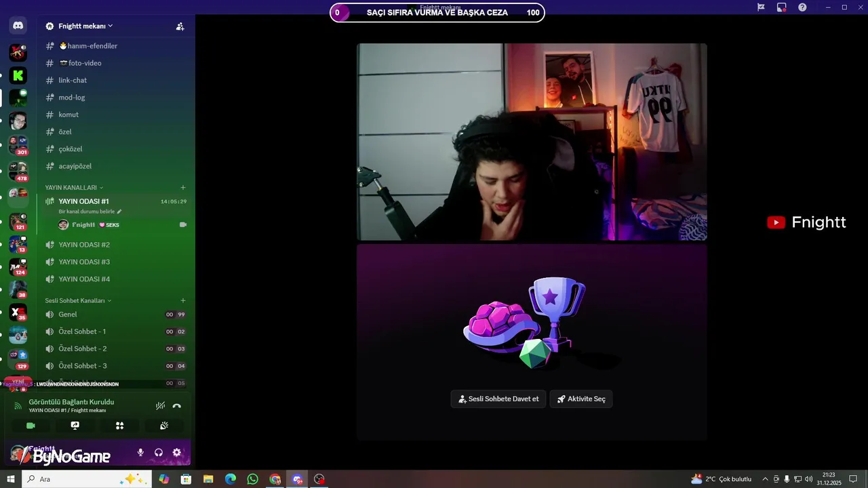Open server icon with 38 badge

tap(18, 289)
